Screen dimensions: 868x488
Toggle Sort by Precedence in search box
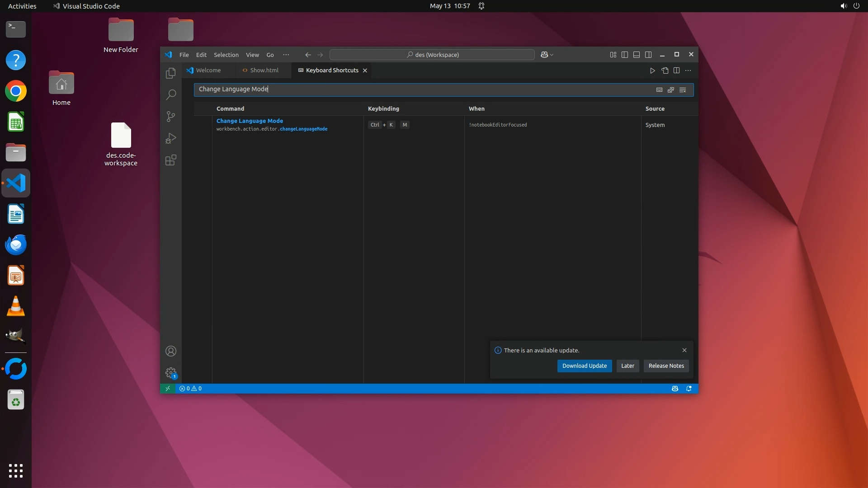671,90
